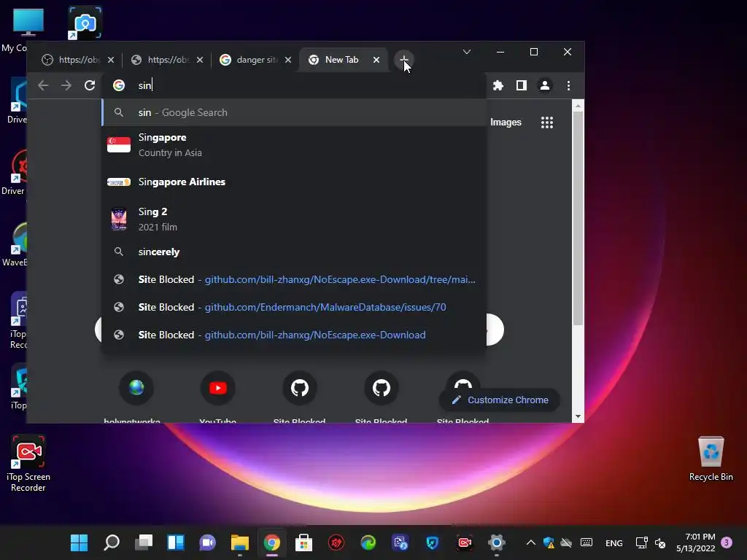Click the scrollbar down arrow
This screenshot has width=747, height=560.
[578, 416]
